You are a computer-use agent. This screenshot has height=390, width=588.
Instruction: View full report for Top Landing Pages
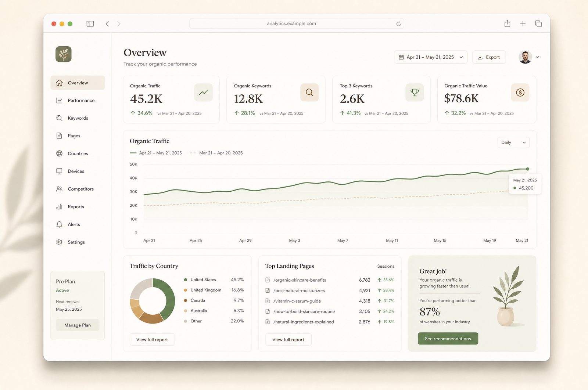pyautogui.click(x=288, y=340)
